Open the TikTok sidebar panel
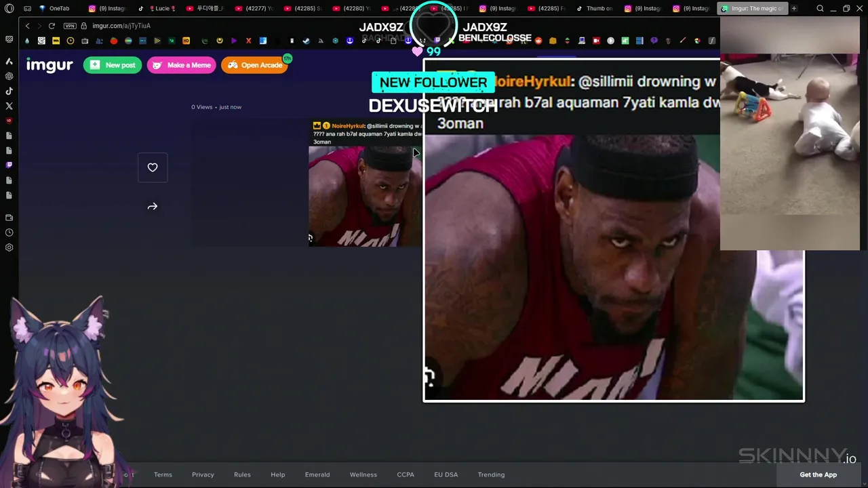 click(x=9, y=91)
